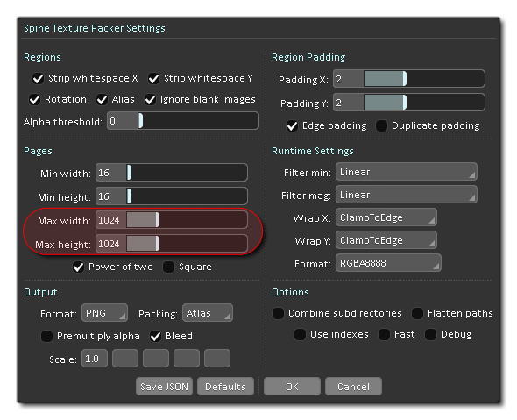The height and width of the screenshot is (420, 517).
Task: Click the Max height slider
Action: tap(187, 244)
